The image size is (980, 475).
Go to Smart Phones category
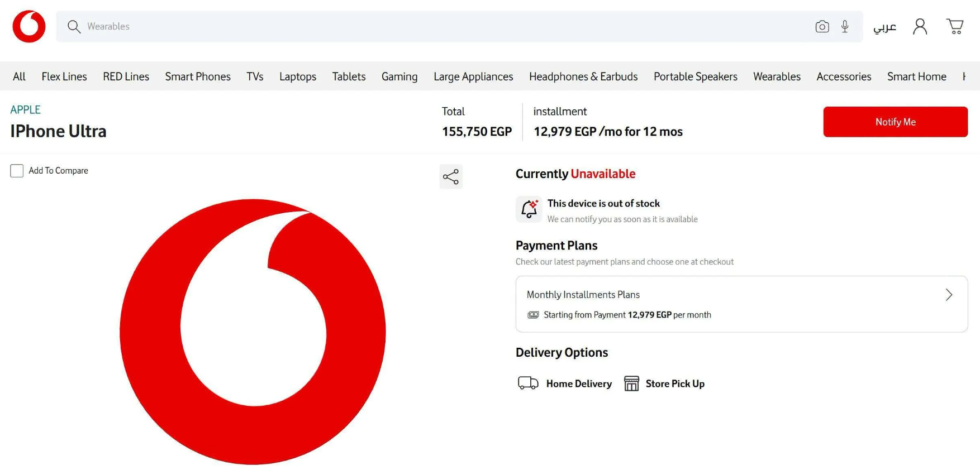[198, 76]
